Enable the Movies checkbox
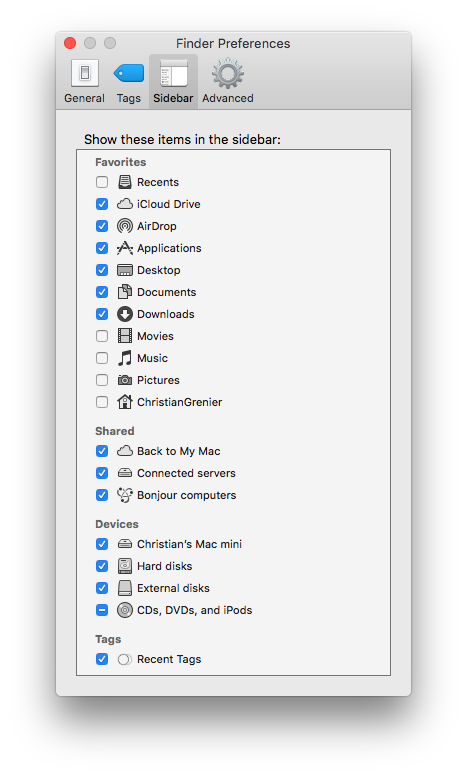The width and height of the screenshot is (467, 776). (x=102, y=336)
